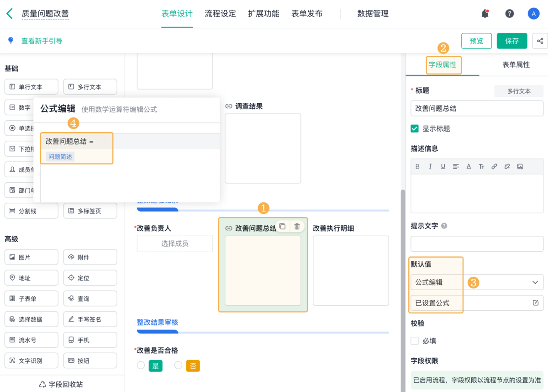Click the bold icon in description editor
This screenshot has height=392, width=548.
417,167
